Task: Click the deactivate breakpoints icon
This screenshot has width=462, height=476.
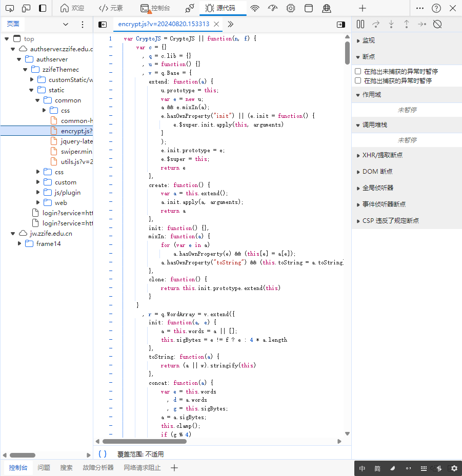Action: (x=437, y=24)
